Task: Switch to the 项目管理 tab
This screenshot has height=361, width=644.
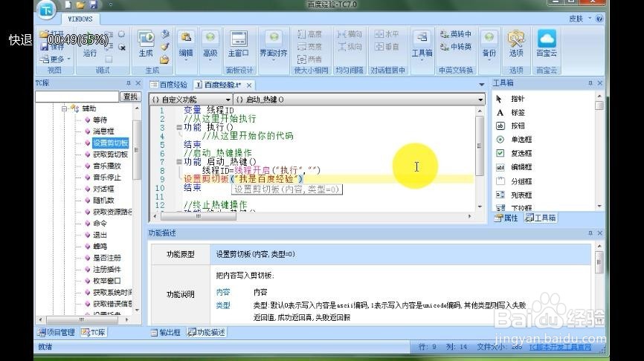Action: click(x=57, y=332)
